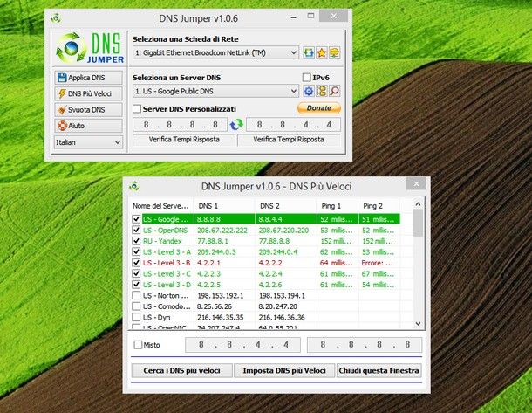This screenshot has width=532, height=413.
Task: Open the network adapter dropdown
Action: pos(215,52)
